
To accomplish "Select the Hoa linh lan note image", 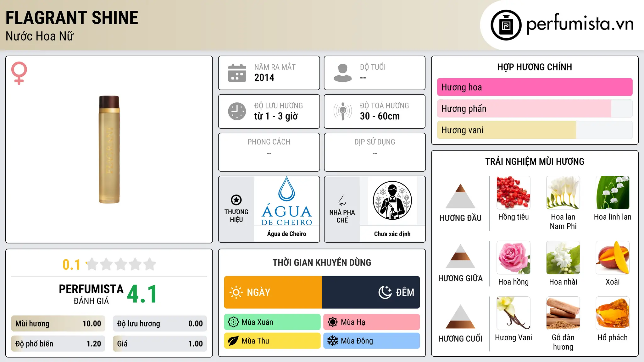I will click(613, 193).
